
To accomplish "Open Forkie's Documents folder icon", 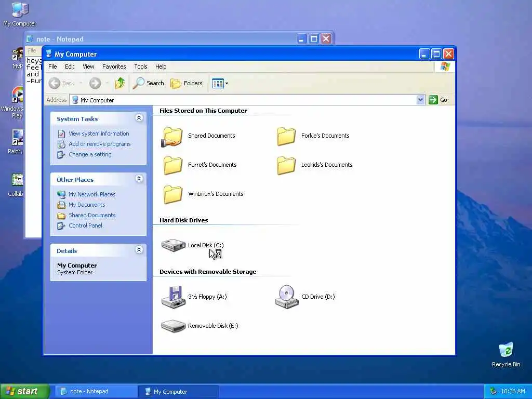I will point(286,137).
